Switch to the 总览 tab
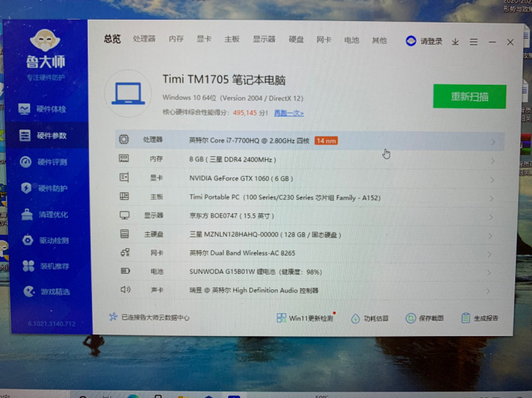532x398 pixels. point(113,39)
